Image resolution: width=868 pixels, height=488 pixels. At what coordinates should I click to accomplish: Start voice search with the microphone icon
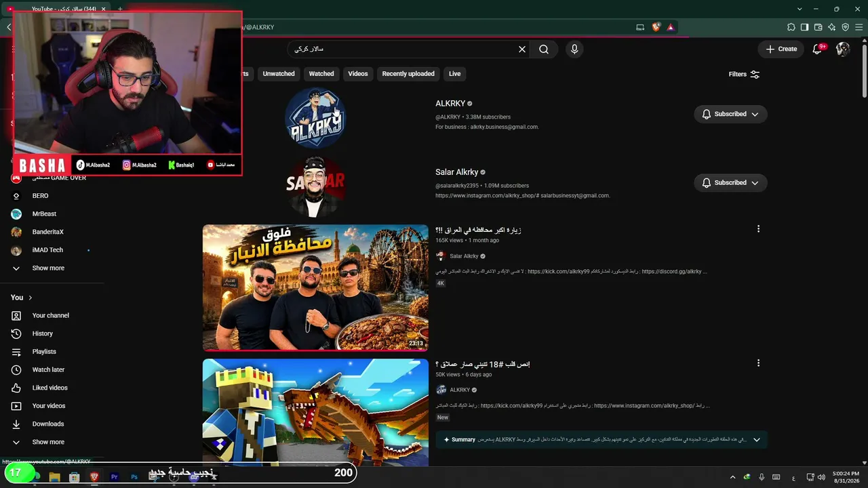click(574, 49)
